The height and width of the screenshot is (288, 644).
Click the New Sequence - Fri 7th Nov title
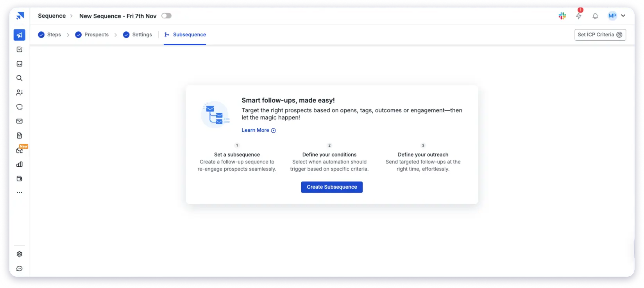click(118, 16)
